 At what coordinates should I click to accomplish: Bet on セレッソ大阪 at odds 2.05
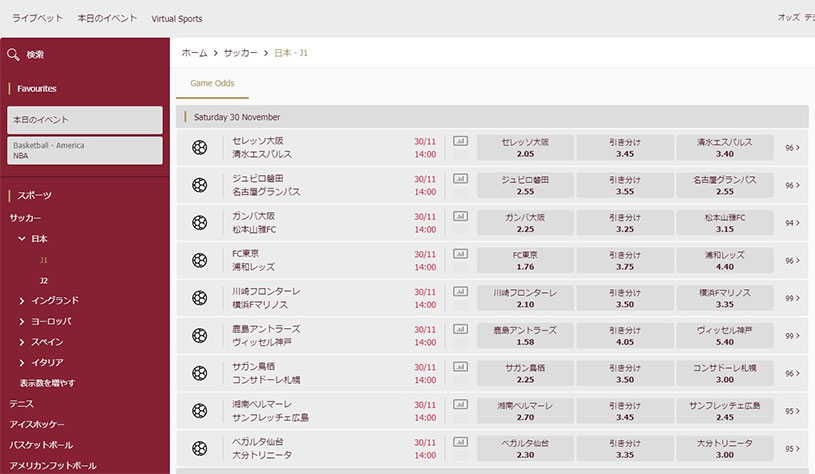pyautogui.click(x=525, y=148)
